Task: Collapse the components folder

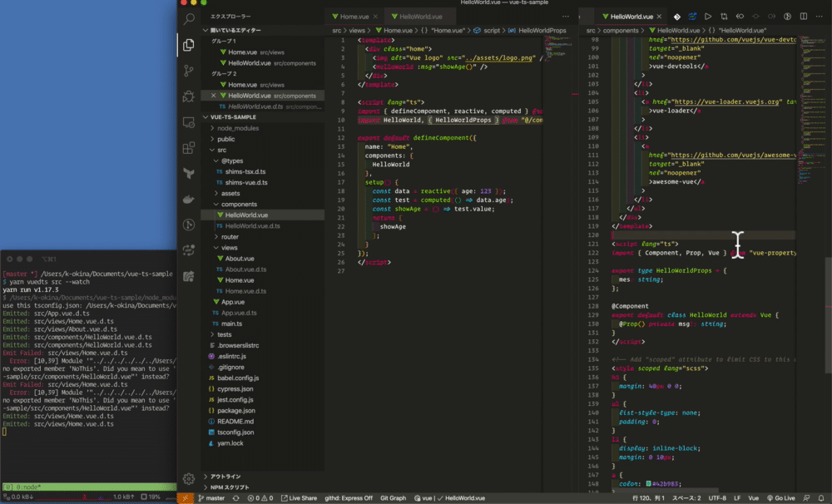Action: (x=238, y=204)
